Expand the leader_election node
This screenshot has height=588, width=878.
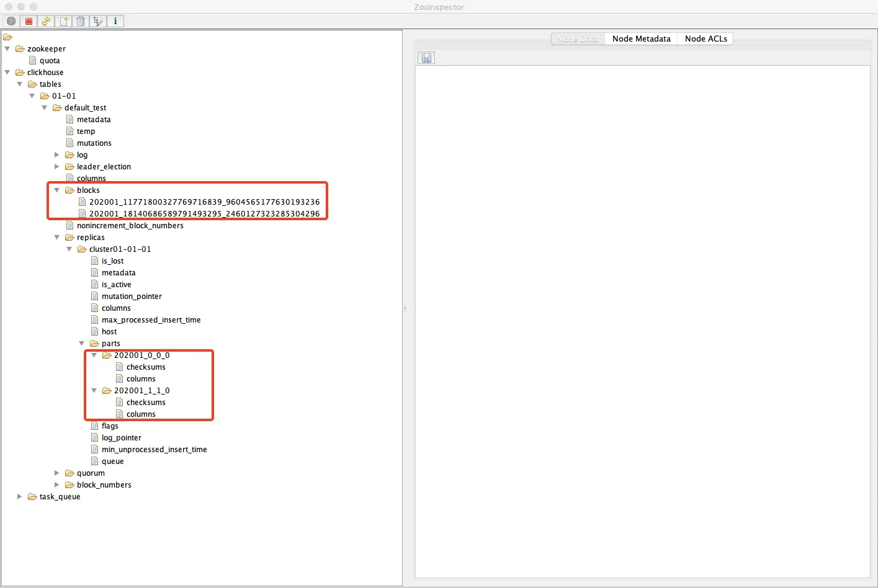(x=57, y=167)
